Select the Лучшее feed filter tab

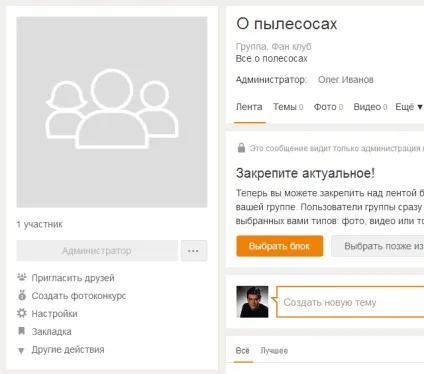(274, 351)
